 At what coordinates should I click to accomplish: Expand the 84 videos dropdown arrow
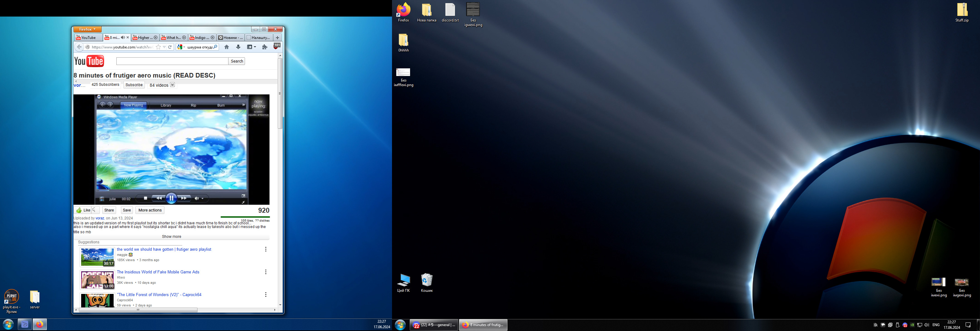pos(172,85)
